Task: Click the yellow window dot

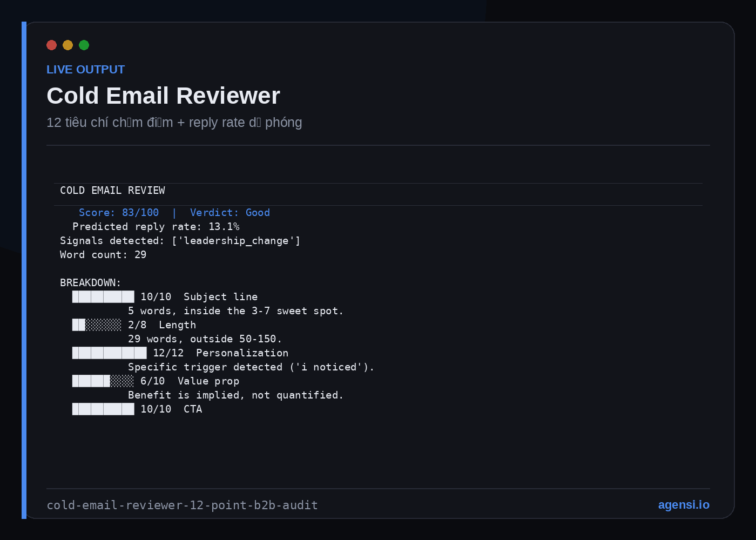Action: (x=68, y=45)
